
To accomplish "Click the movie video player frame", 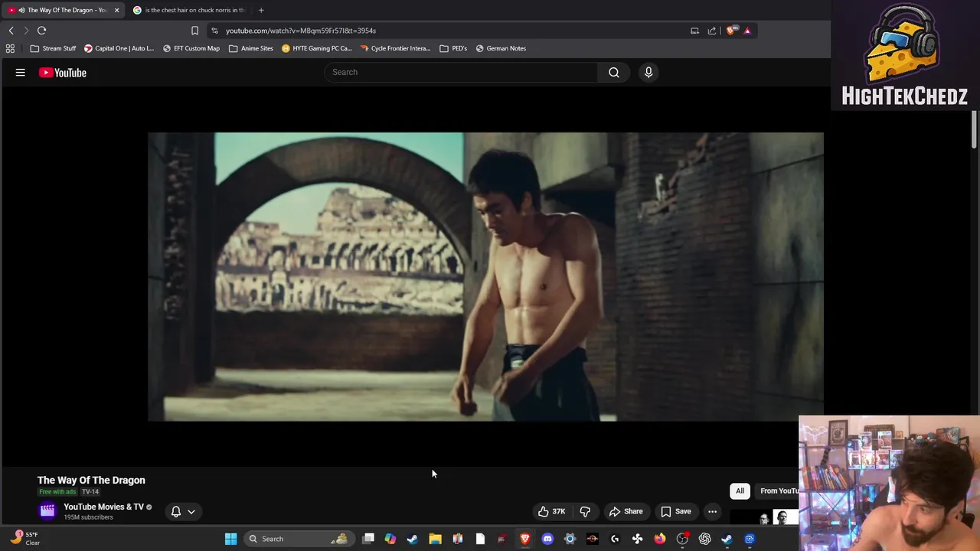I will coord(485,277).
